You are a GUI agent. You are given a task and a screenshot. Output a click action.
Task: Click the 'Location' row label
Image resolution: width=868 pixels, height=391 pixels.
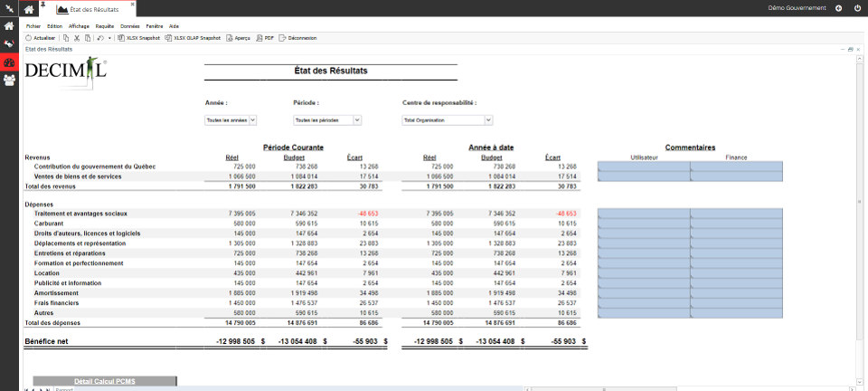[46, 273]
